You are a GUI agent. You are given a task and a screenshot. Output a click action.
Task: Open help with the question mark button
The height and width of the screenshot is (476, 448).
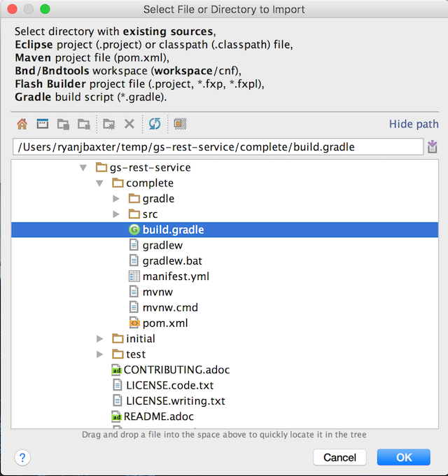(22, 458)
